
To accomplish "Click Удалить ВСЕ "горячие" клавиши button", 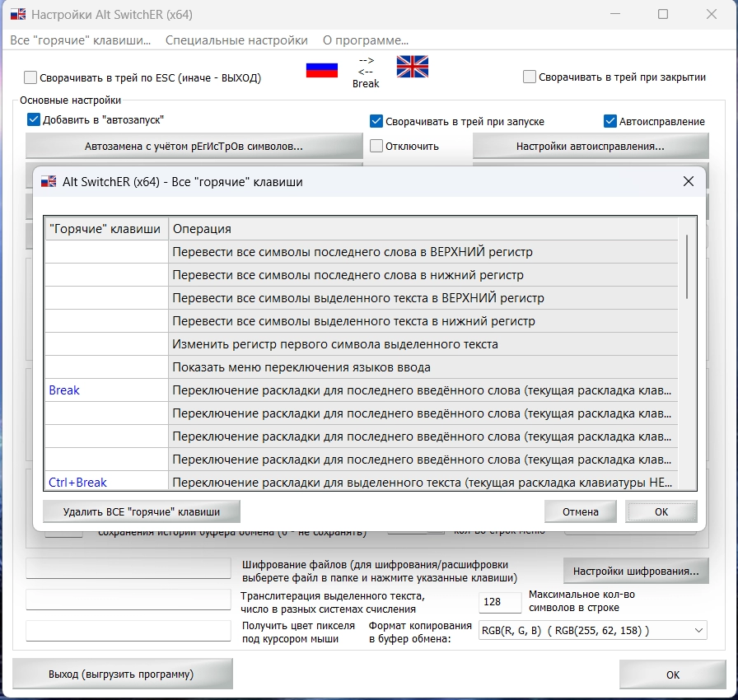I will click(x=141, y=512).
